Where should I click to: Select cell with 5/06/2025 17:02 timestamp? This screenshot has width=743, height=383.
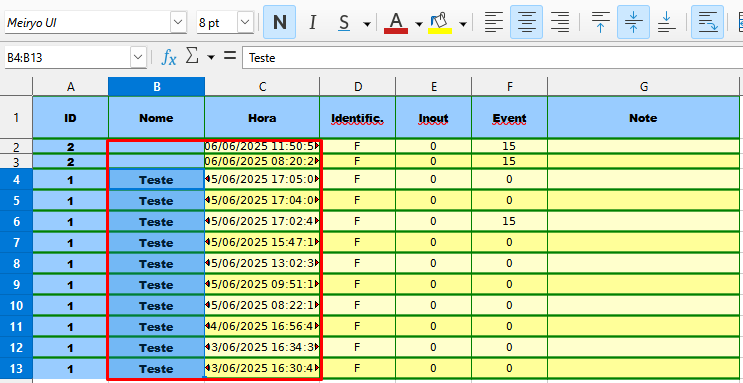pyautogui.click(x=262, y=221)
